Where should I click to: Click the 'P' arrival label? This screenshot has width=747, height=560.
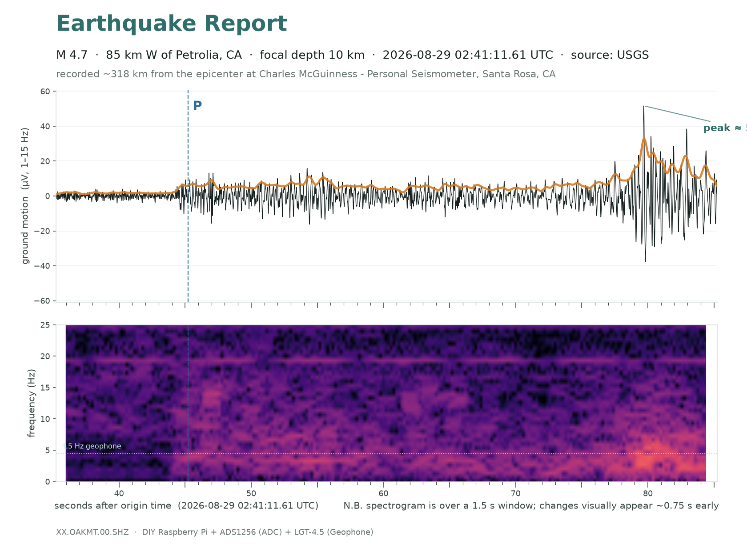click(x=197, y=106)
